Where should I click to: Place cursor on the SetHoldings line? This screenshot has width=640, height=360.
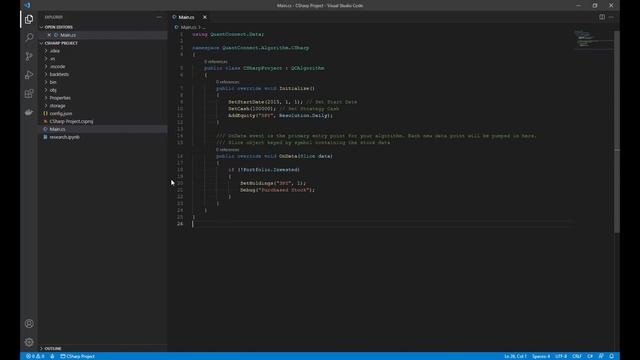click(273, 183)
